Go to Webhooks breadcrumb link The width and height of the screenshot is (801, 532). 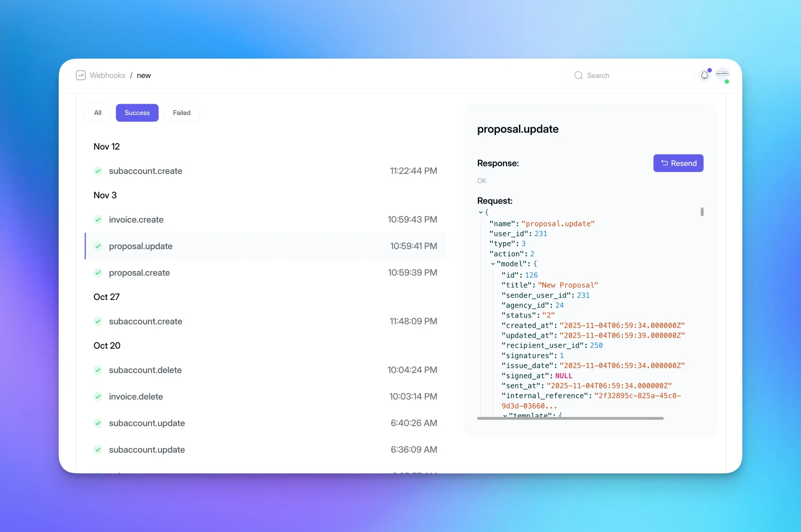107,75
